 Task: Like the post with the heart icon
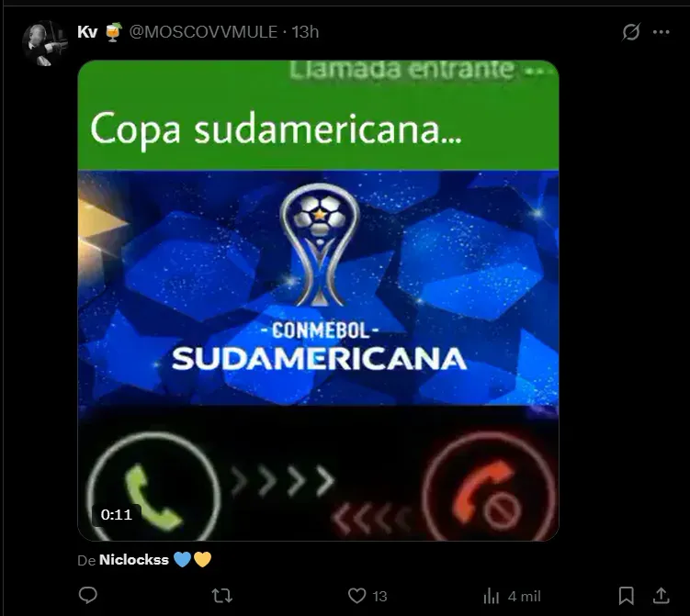click(x=356, y=596)
